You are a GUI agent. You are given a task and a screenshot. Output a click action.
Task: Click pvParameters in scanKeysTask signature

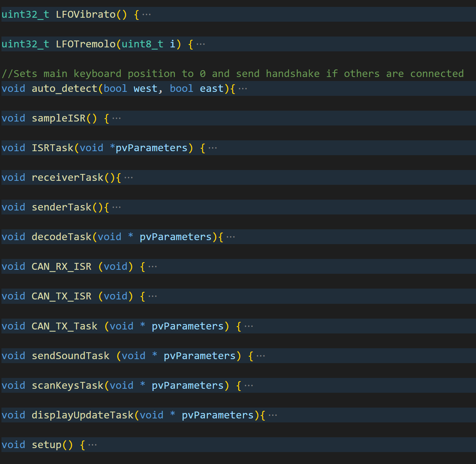(188, 386)
